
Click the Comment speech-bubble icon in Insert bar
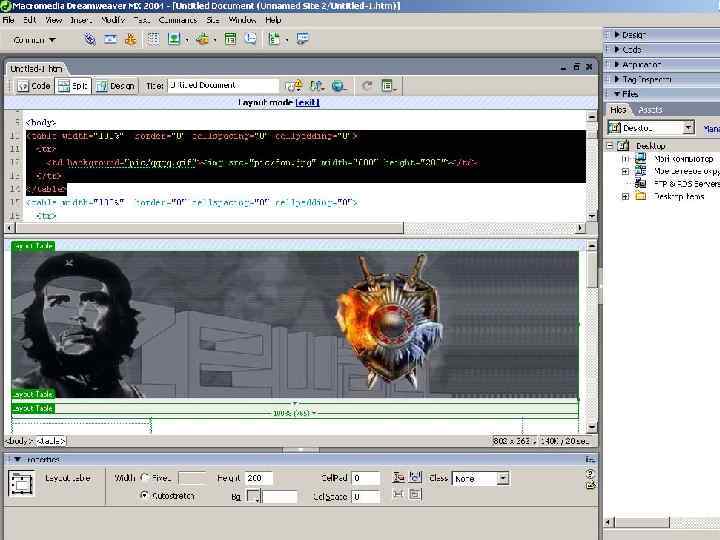tap(250, 39)
